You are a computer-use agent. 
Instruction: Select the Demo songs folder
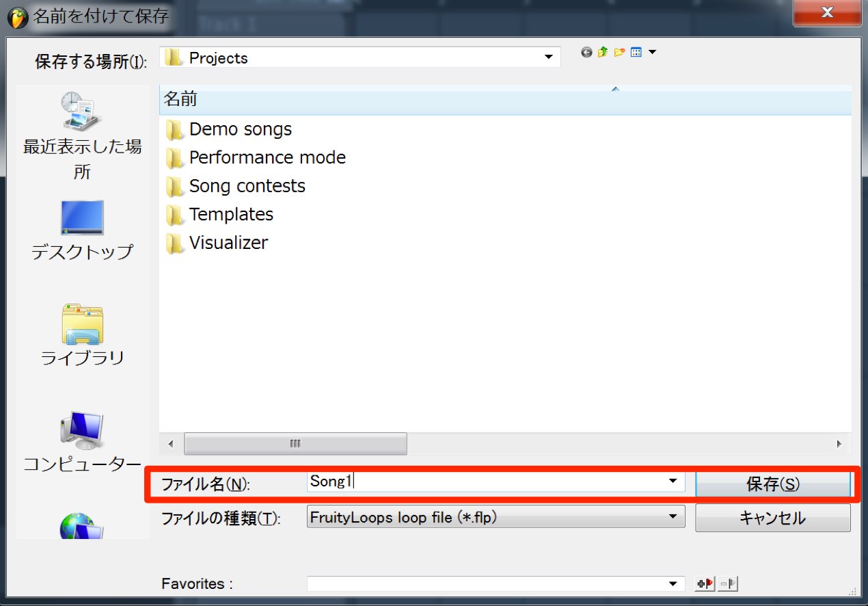tap(229, 129)
